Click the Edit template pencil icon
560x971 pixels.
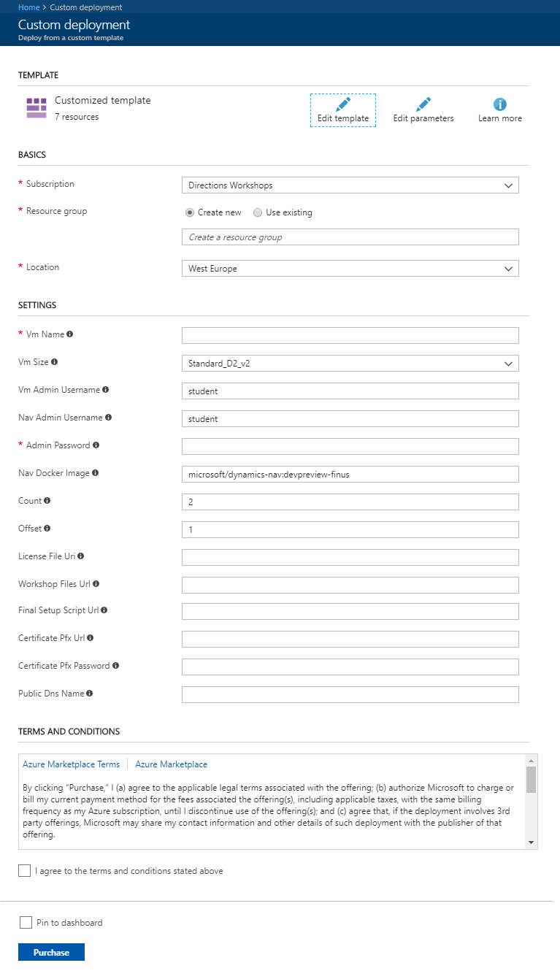[x=343, y=104]
